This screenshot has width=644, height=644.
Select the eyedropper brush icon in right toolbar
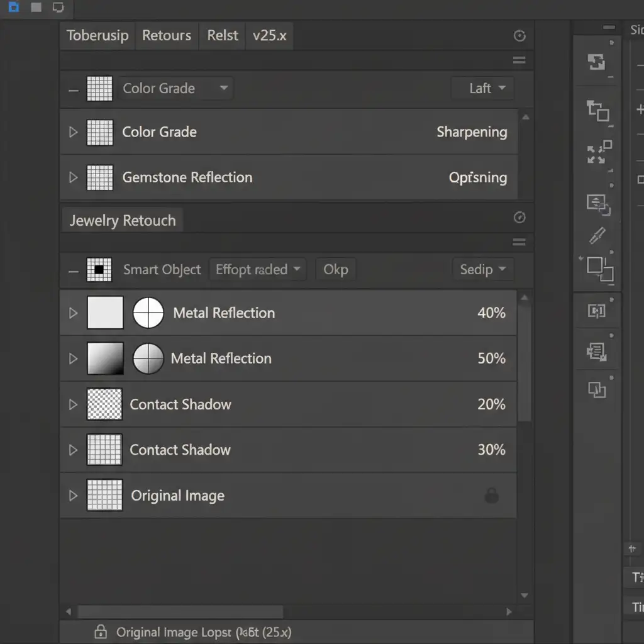coord(597,235)
